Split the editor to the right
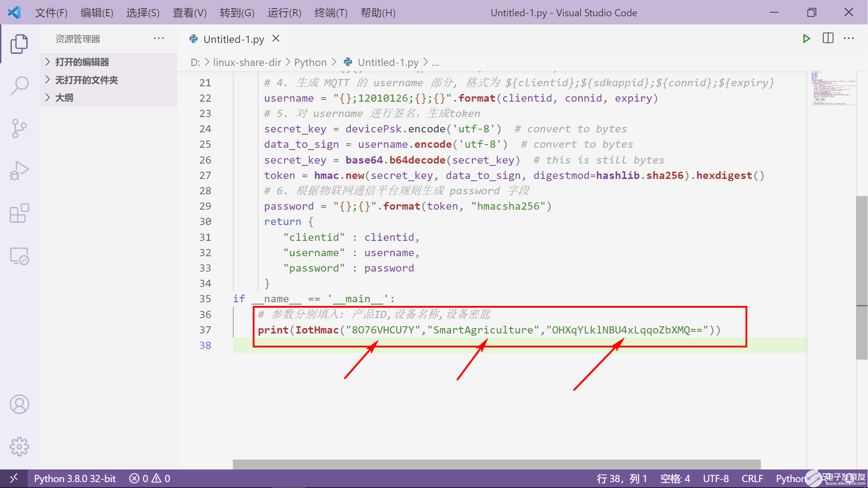The height and width of the screenshot is (488, 868). pyautogui.click(x=828, y=38)
